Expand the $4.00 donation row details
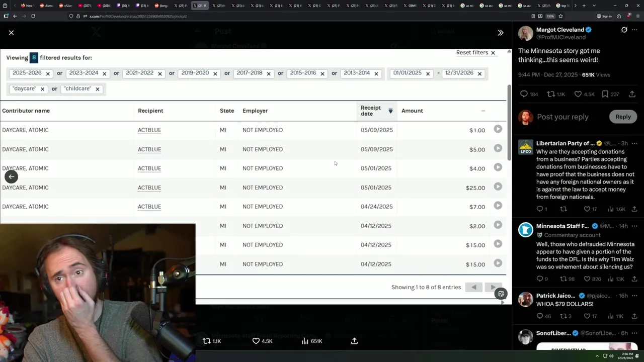 coord(498,167)
